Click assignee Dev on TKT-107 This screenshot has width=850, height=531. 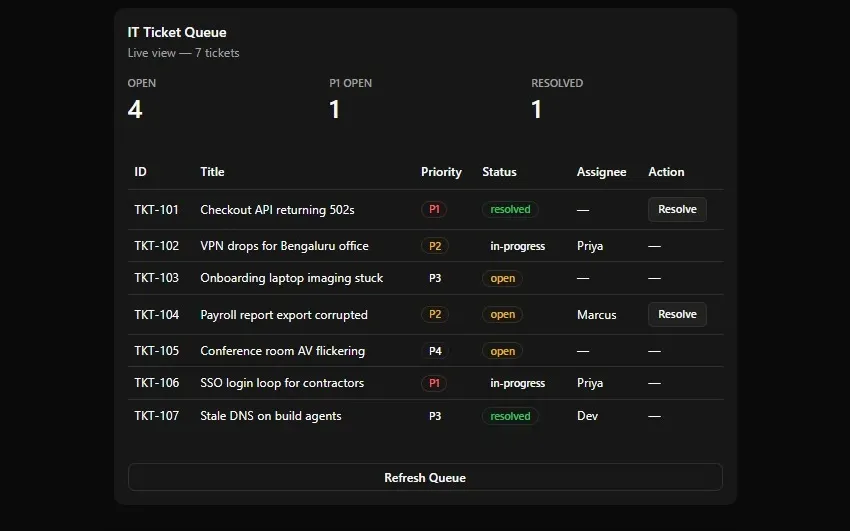587,416
